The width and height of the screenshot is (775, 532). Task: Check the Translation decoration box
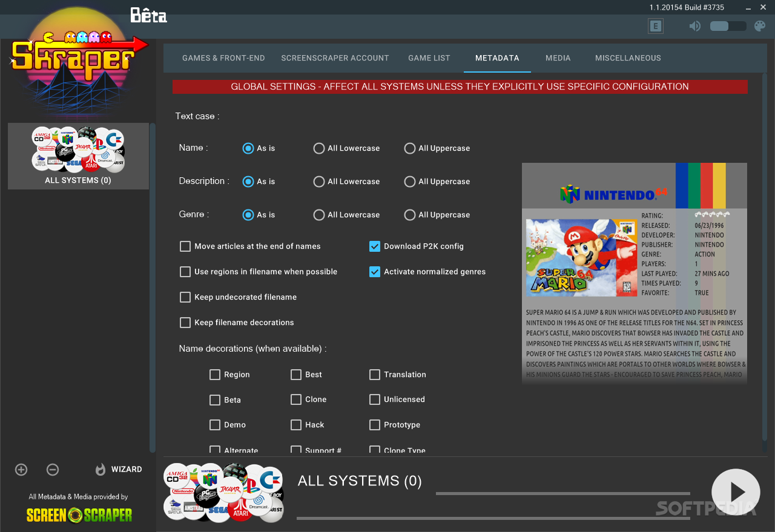tap(375, 375)
